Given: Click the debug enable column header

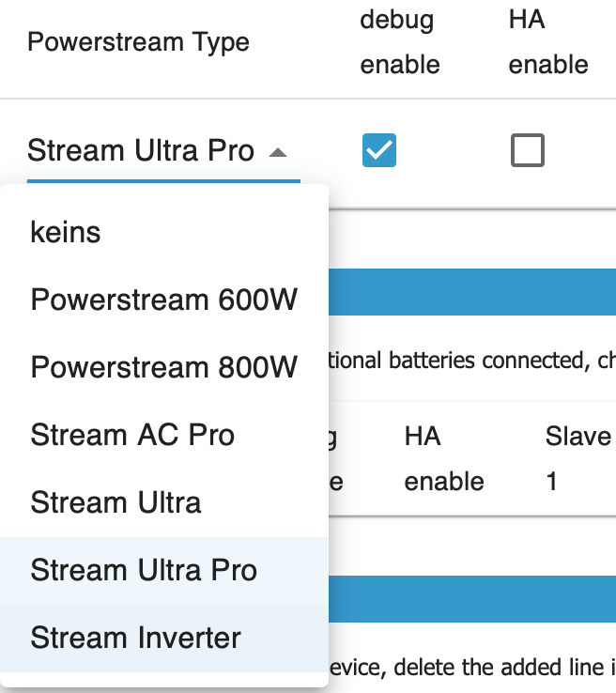Looking at the screenshot, I should point(399,43).
